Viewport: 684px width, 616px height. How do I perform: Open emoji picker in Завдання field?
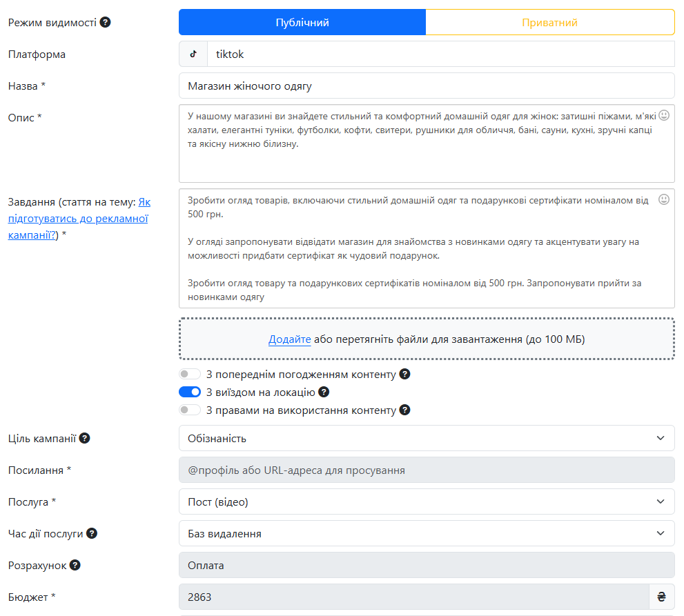tap(664, 199)
